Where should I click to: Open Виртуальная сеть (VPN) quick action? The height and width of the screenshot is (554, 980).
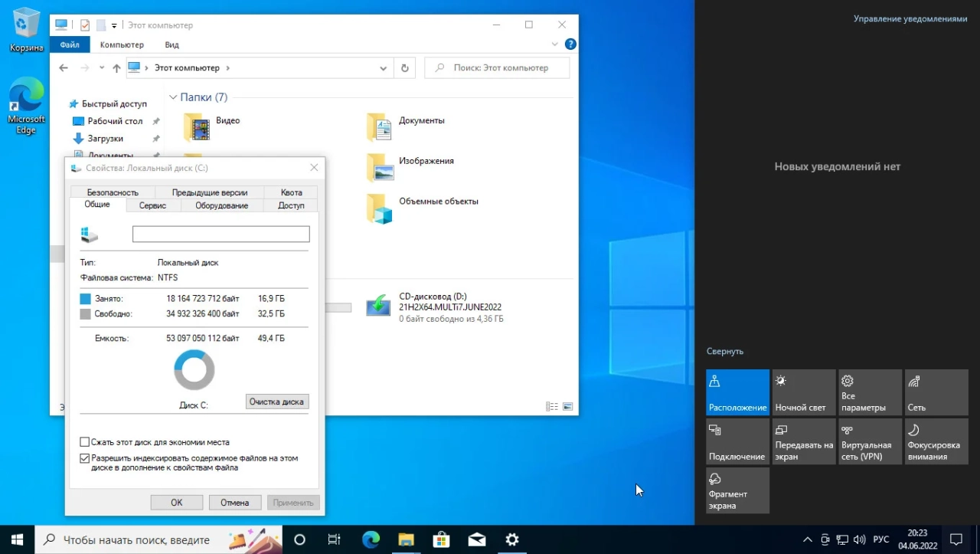tap(870, 441)
